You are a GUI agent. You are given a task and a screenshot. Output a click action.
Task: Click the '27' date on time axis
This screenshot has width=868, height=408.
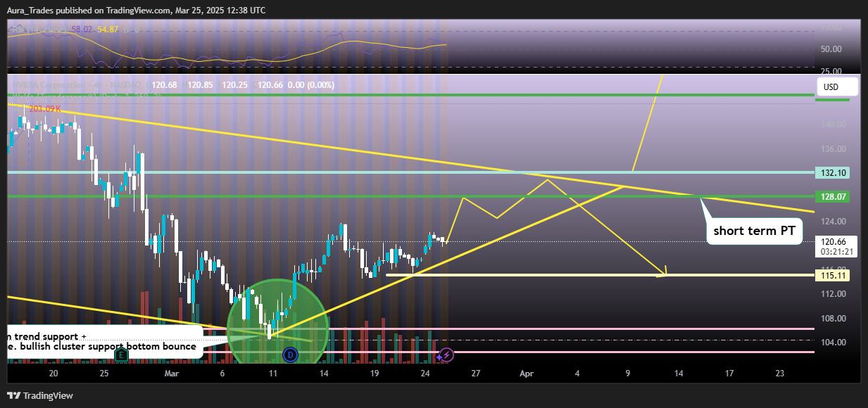[477, 373]
